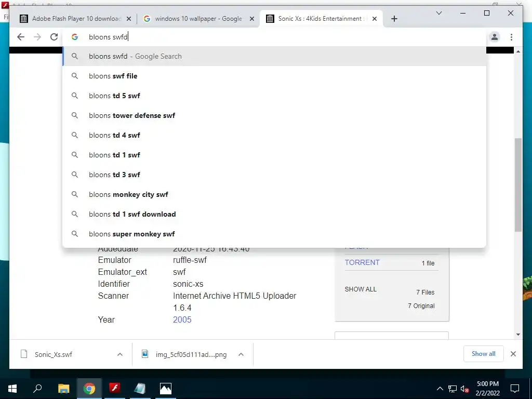Go back to the previous page

click(21, 37)
